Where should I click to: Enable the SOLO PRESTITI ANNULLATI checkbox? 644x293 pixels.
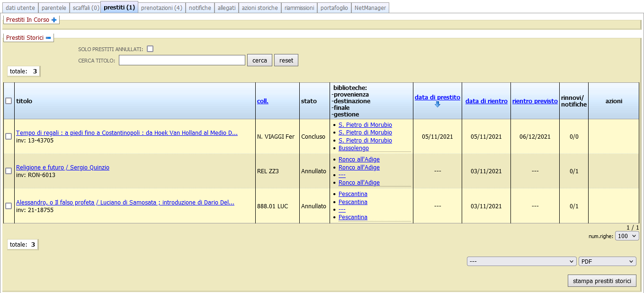click(150, 48)
